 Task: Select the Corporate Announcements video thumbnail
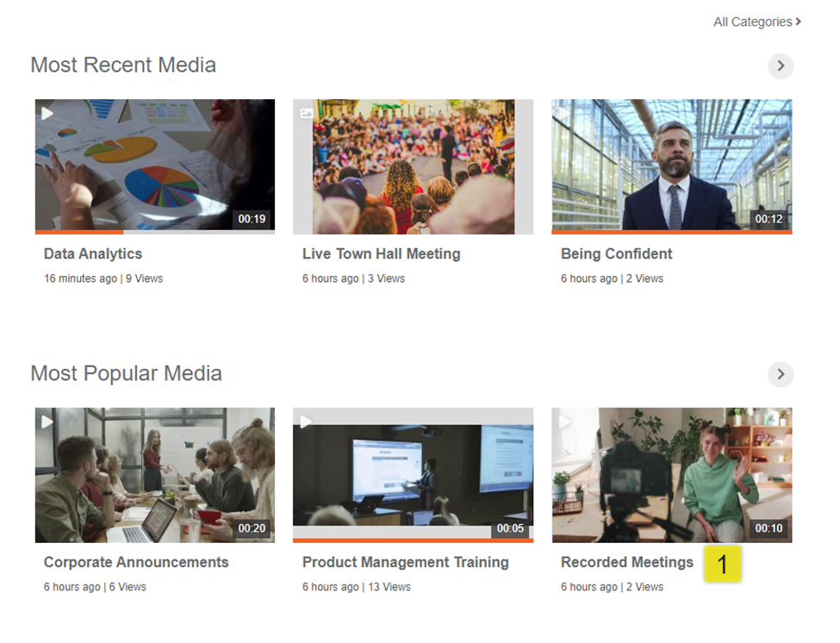(x=155, y=474)
